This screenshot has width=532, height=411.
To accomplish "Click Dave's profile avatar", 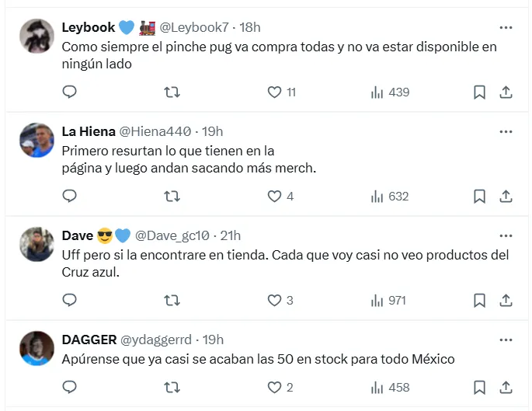I will coord(36,244).
